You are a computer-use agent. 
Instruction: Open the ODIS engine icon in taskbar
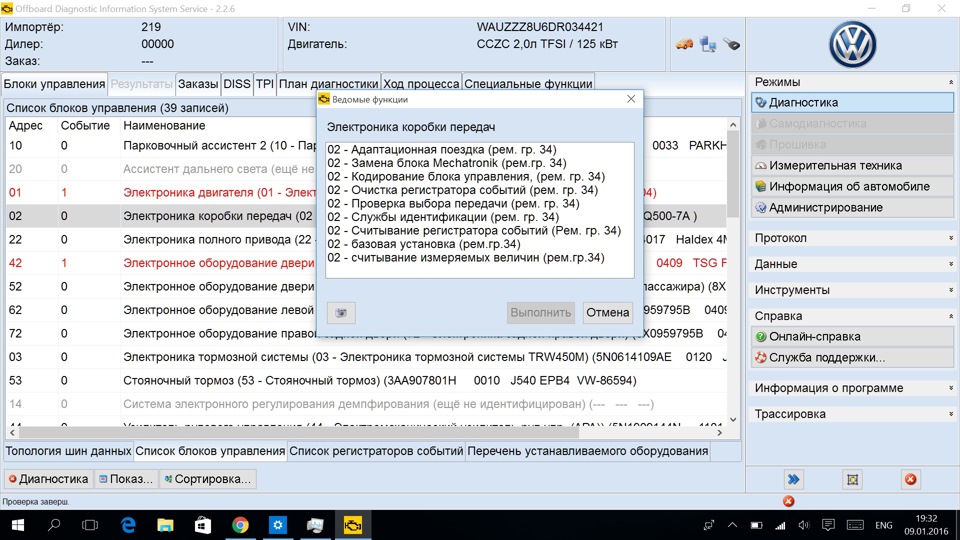(353, 525)
